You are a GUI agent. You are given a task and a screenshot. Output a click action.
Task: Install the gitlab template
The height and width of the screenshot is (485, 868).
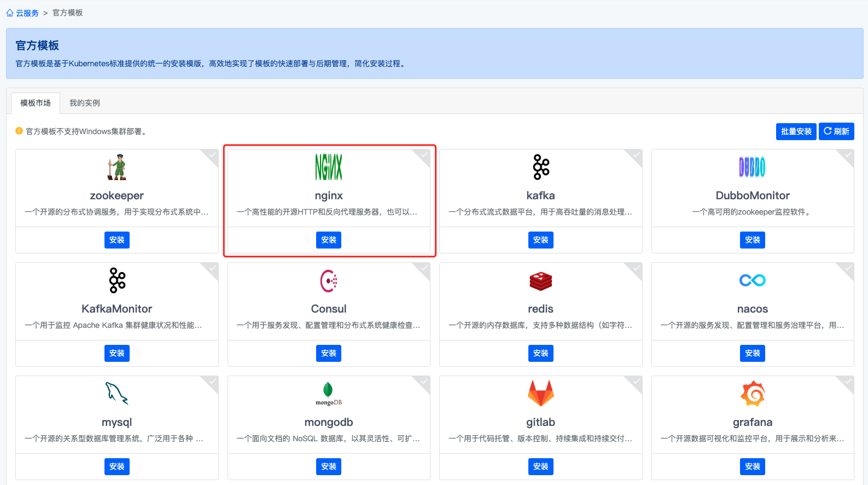pos(541,466)
